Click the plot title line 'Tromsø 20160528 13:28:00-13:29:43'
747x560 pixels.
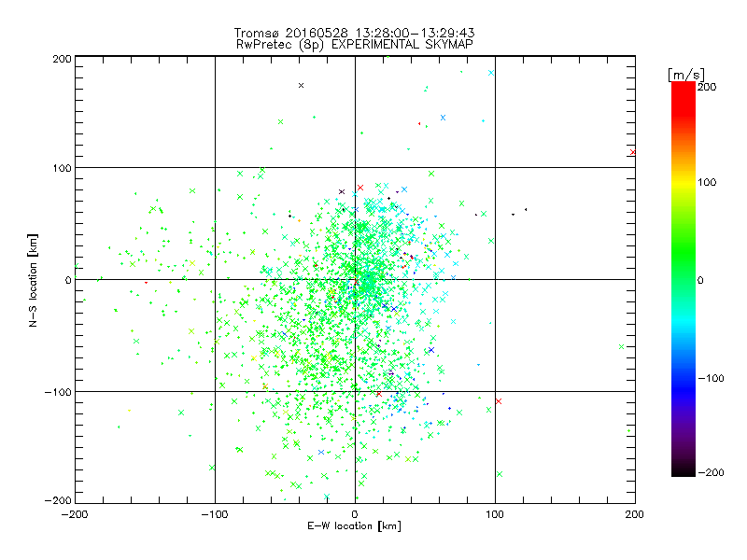coord(355,33)
